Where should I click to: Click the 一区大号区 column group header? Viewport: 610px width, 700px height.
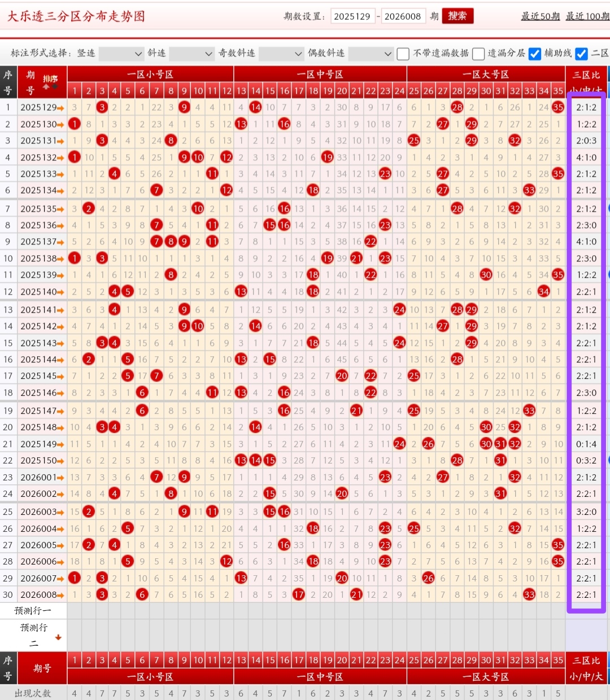(486, 75)
